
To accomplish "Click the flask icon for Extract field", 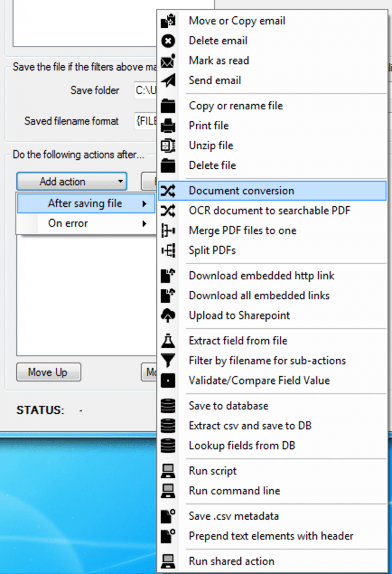I will point(168,341).
